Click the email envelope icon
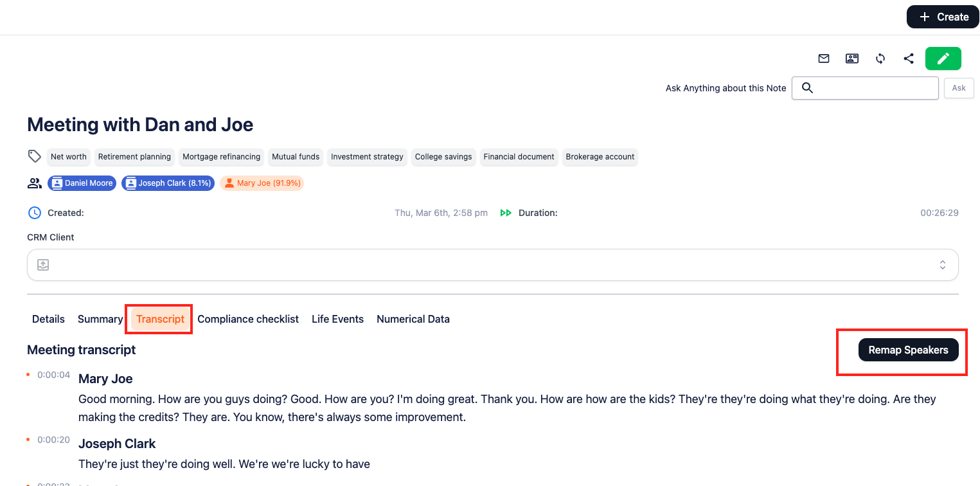 [x=824, y=59]
